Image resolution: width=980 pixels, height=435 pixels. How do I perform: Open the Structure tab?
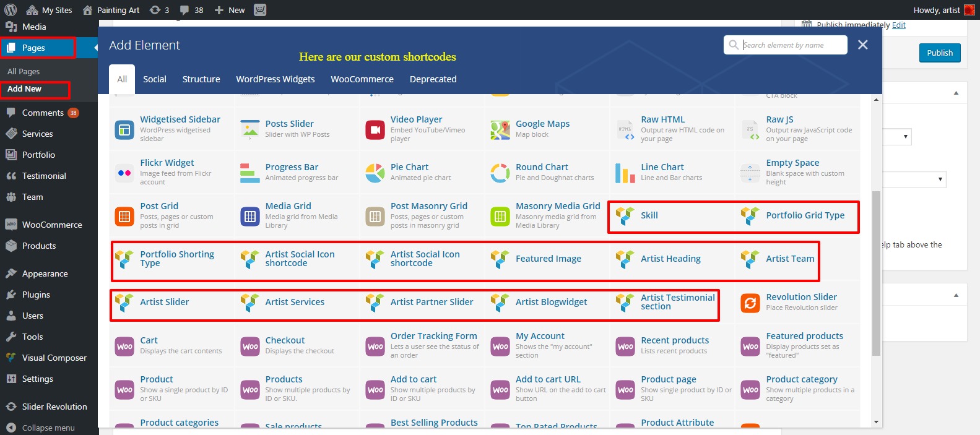coord(201,79)
